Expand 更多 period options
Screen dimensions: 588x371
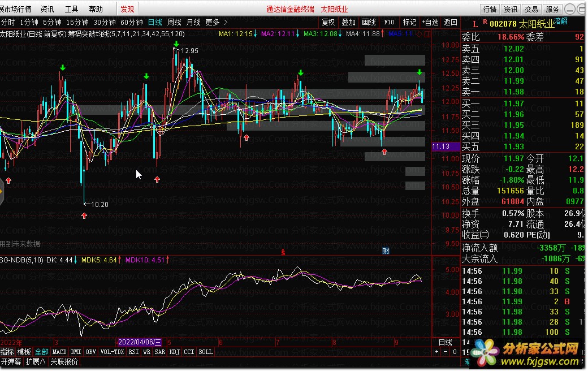tap(217, 23)
